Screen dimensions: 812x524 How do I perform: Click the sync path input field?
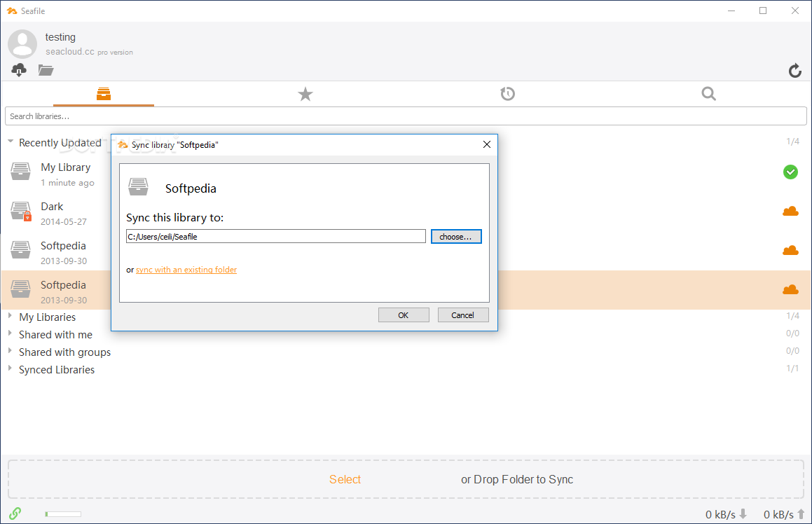[x=275, y=237]
